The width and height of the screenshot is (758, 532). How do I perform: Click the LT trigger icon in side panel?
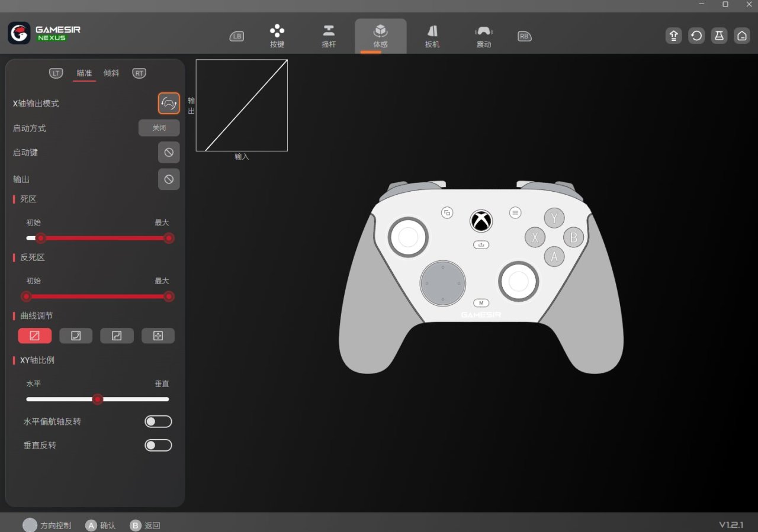coord(56,73)
